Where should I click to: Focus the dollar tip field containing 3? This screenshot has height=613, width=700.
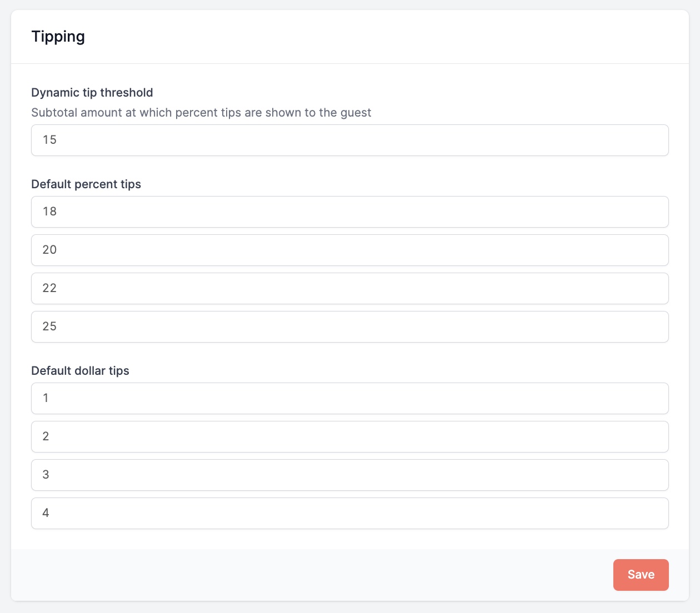(x=349, y=475)
